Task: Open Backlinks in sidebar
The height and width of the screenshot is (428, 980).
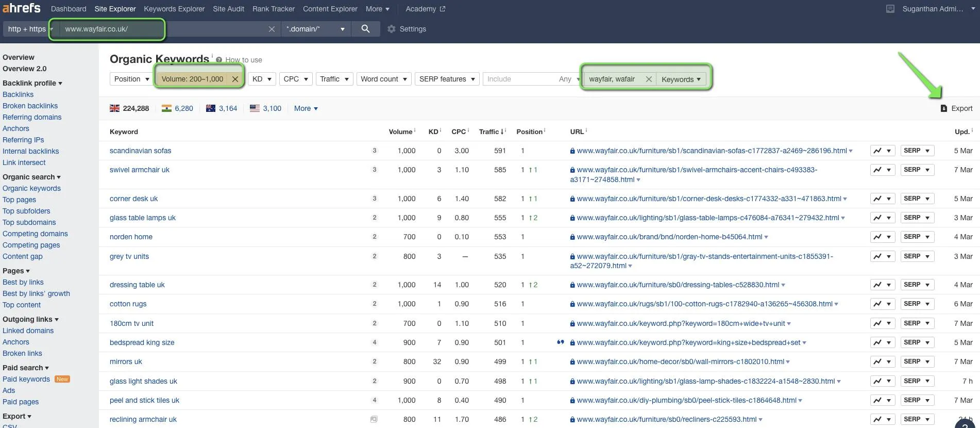Action: (18, 94)
